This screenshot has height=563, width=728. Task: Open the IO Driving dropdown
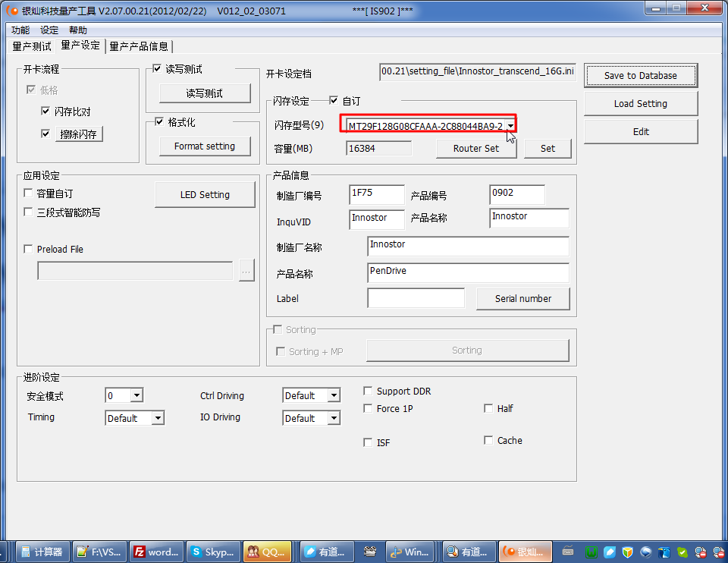click(334, 418)
